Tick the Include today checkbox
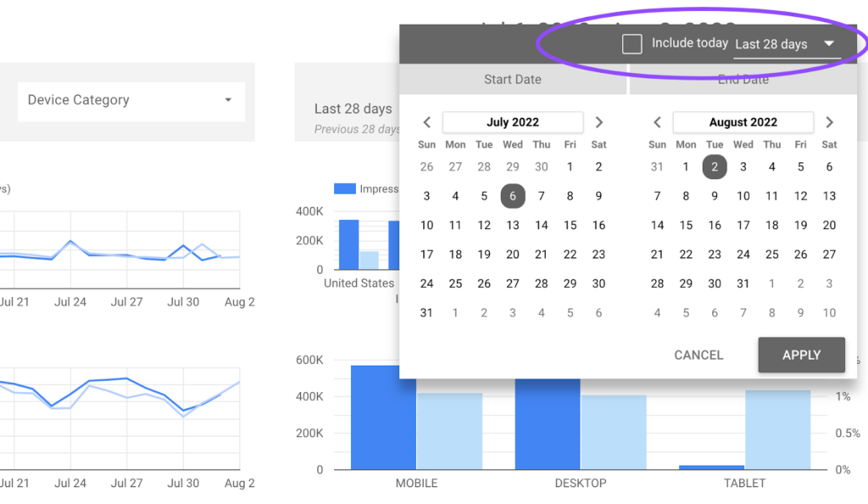The image size is (868, 504). (x=632, y=44)
